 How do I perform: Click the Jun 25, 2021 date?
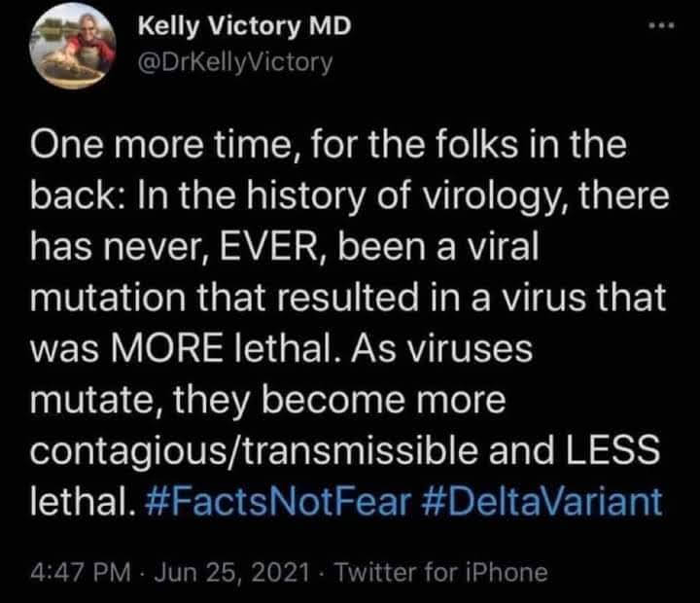[231, 572]
